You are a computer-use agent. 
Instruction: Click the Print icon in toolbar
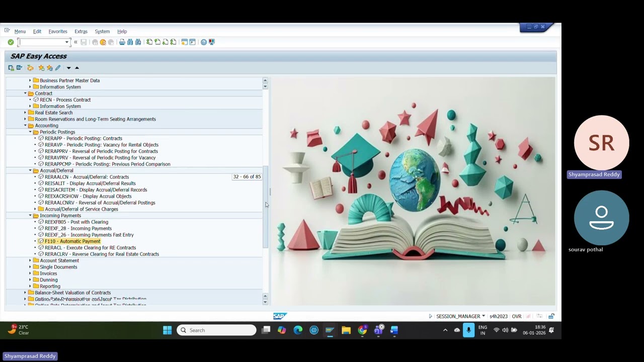[x=122, y=42]
